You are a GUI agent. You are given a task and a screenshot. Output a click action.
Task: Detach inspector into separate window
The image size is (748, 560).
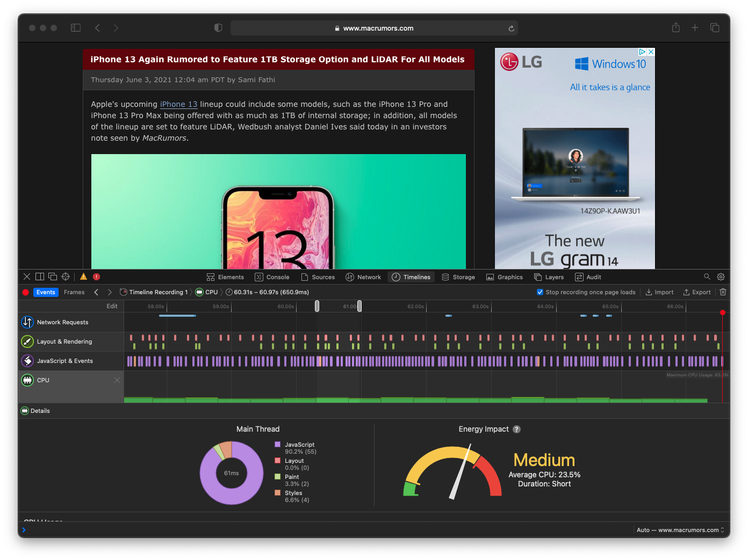coord(53,277)
